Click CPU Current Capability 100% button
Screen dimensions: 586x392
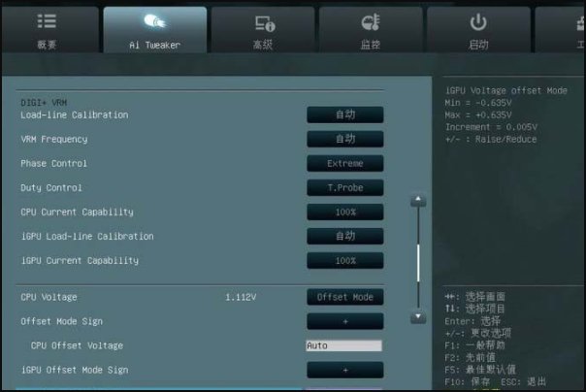tap(344, 212)
